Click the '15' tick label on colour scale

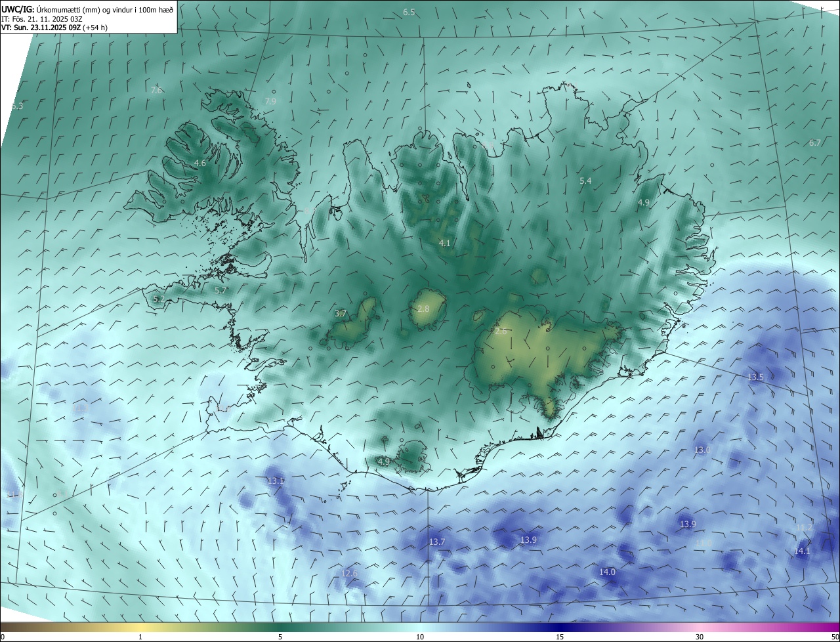click(560, 637)
